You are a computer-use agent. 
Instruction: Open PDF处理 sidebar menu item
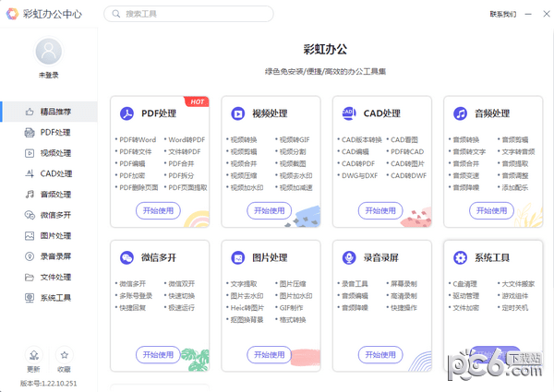coord(49,132)
